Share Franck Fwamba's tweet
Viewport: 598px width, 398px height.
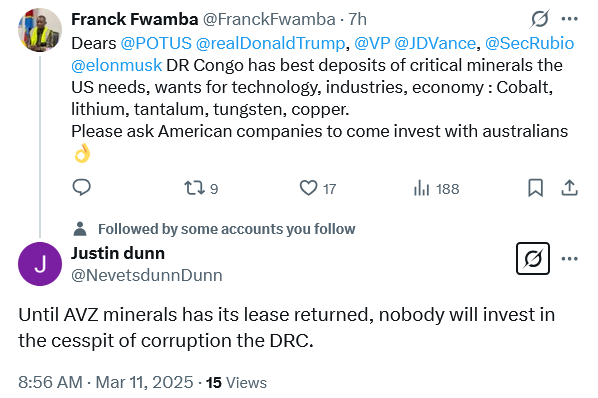click(x=569, y=188)
